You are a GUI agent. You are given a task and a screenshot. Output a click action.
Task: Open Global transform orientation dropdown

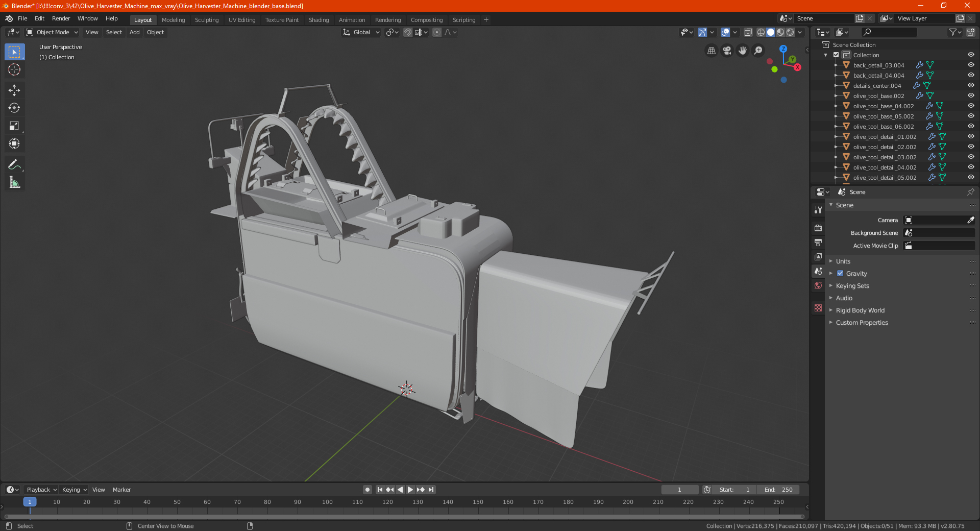tap(361, 32)
